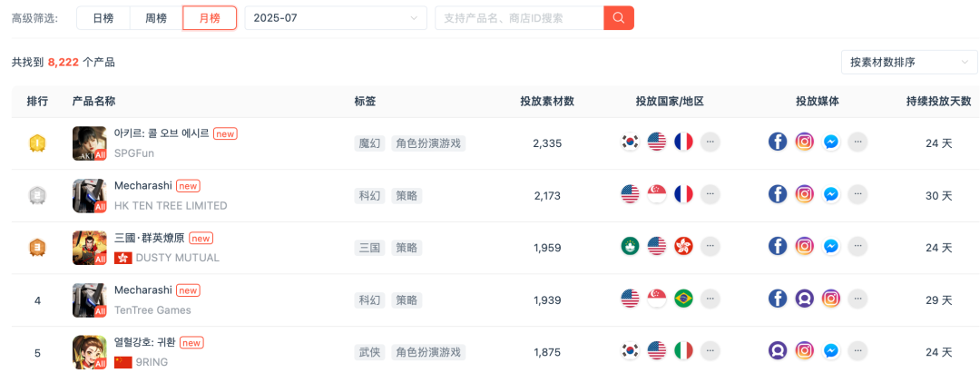980x373 pixels.
Task: Open the 2025-07 month dropdown
Action: coord(335,18)
